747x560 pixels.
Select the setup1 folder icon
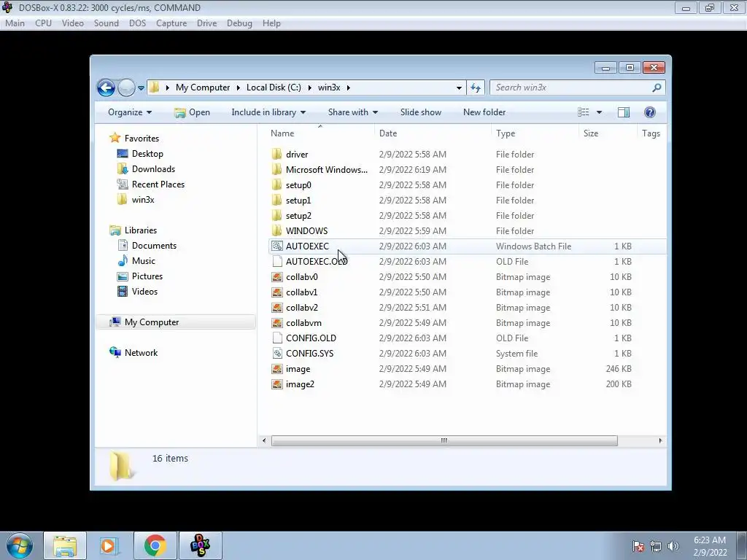click(x=276, y=201)
